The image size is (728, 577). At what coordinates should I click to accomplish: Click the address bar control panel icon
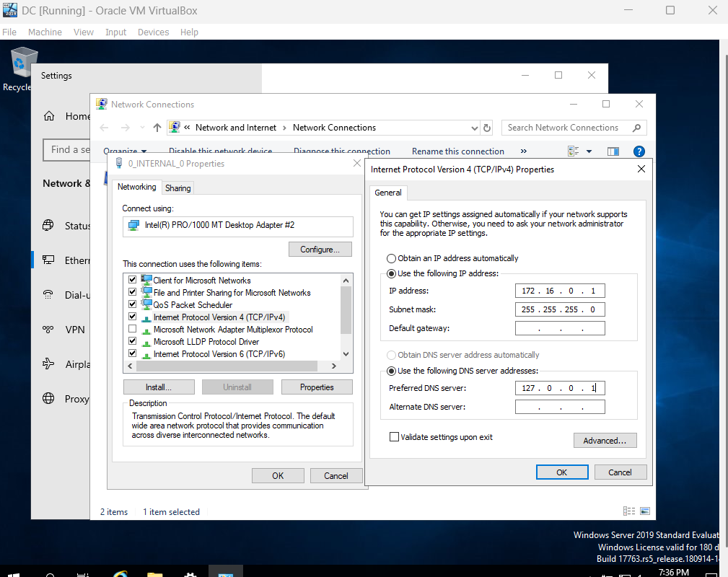[x=175, y=127]
